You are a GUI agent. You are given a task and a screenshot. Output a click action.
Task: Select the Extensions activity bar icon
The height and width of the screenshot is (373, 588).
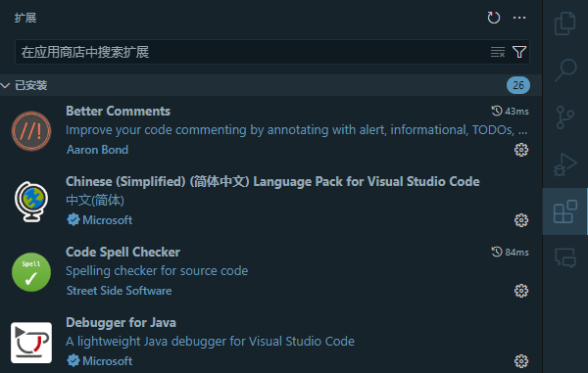(565, 211)
